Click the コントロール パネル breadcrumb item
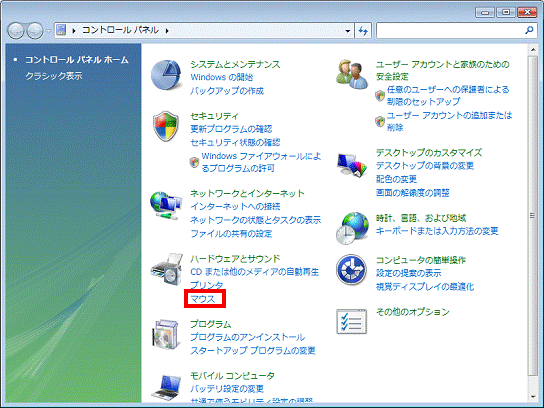This screenshot has width=544, height=408. [x=120, y=30]
